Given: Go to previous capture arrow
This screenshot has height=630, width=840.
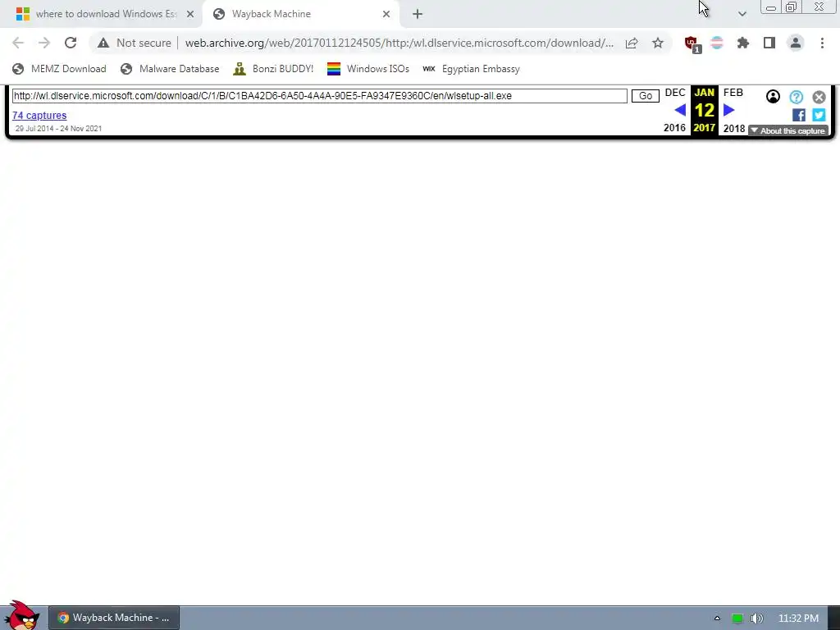Looking at the screenshot, I should pos(680,110).
